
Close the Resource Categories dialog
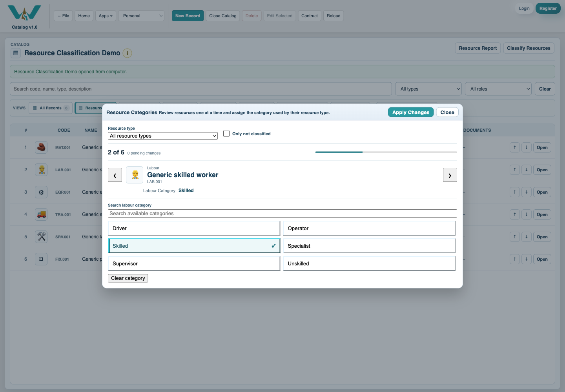coord(447,113)
